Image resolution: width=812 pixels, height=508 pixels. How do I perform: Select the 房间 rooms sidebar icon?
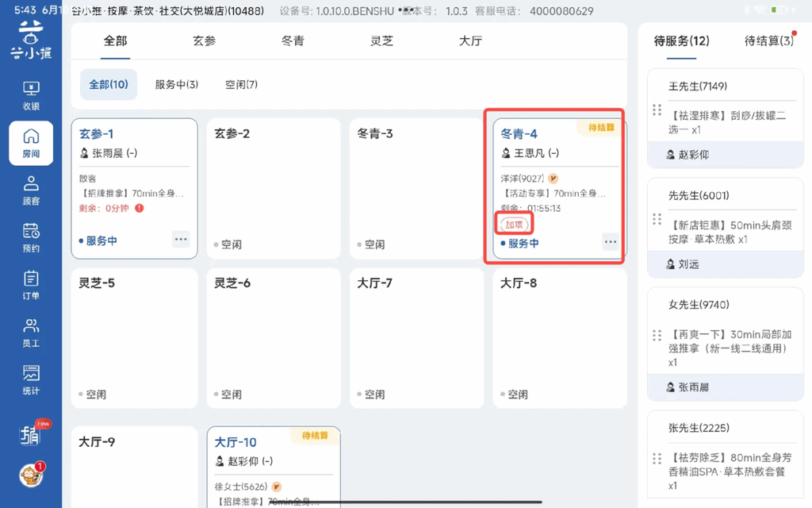point(31,144)
